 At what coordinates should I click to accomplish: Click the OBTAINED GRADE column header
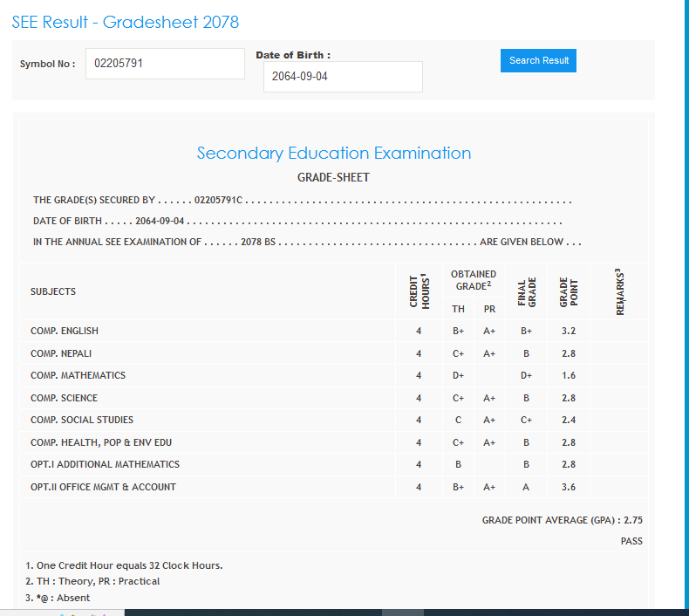(474, 279)
